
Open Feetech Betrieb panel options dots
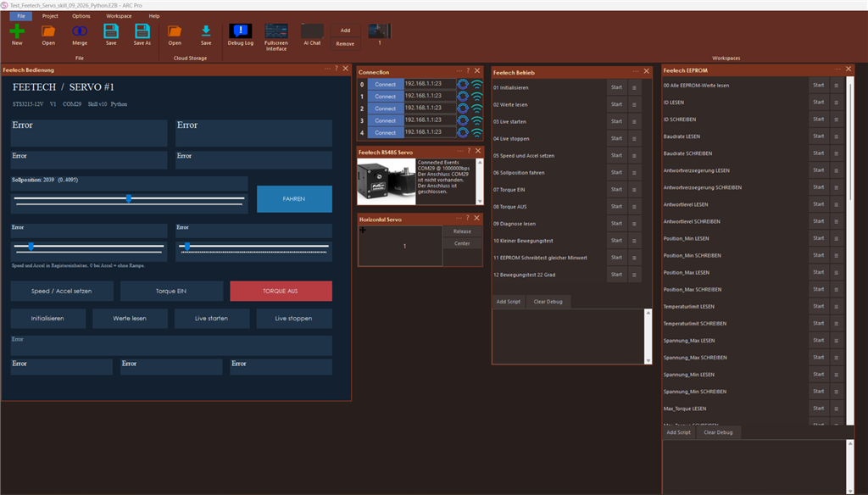tap(636, 71)
